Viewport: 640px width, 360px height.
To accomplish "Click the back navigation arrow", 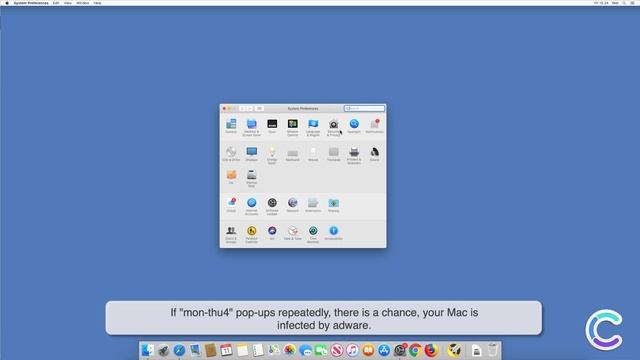I will click(242, 109).
